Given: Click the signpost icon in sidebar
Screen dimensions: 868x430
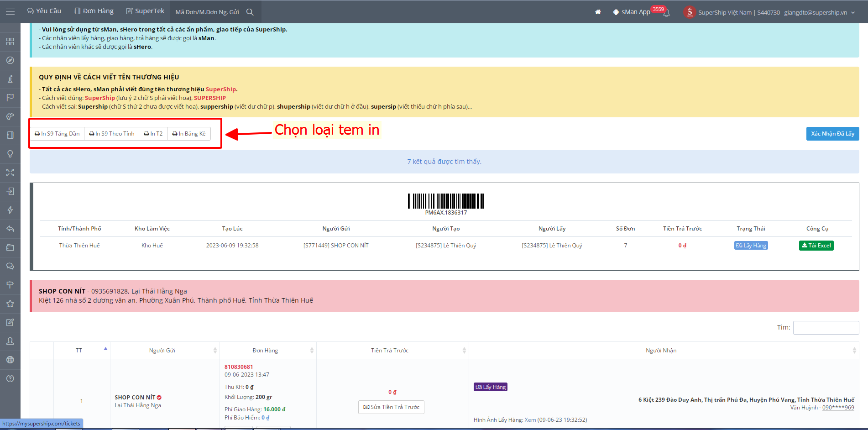Looking at the screenshot, I should point(10,285).
